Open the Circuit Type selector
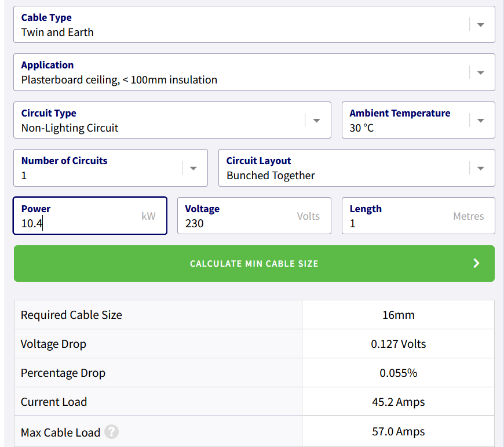Viewport: 504px width, 447px height. [316, 121]
